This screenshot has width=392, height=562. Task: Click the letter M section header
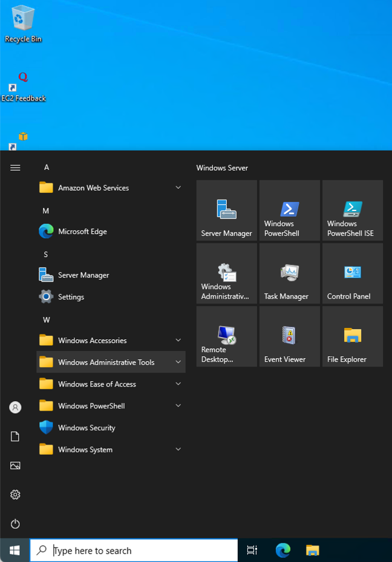(46, 211)
